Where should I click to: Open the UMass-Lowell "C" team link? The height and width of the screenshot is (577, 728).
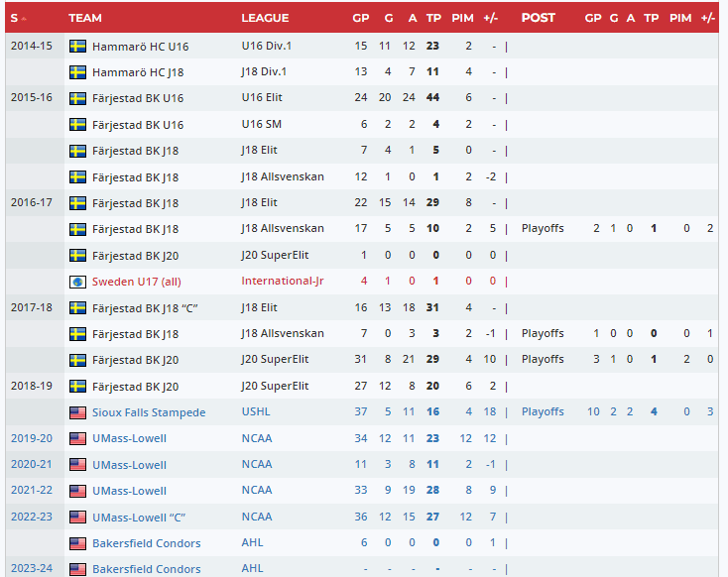pyautogui.click(x=139, y=518)
